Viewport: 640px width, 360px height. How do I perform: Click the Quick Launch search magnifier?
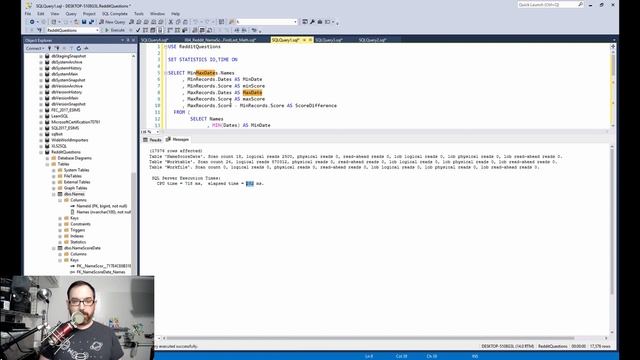tap(580, 4)
